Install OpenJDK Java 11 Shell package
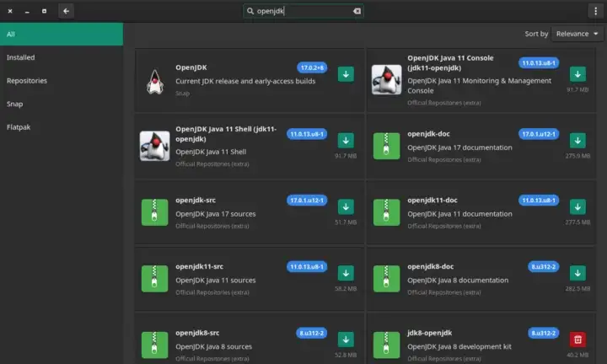 pyautogui.click(x=346, y=141)
